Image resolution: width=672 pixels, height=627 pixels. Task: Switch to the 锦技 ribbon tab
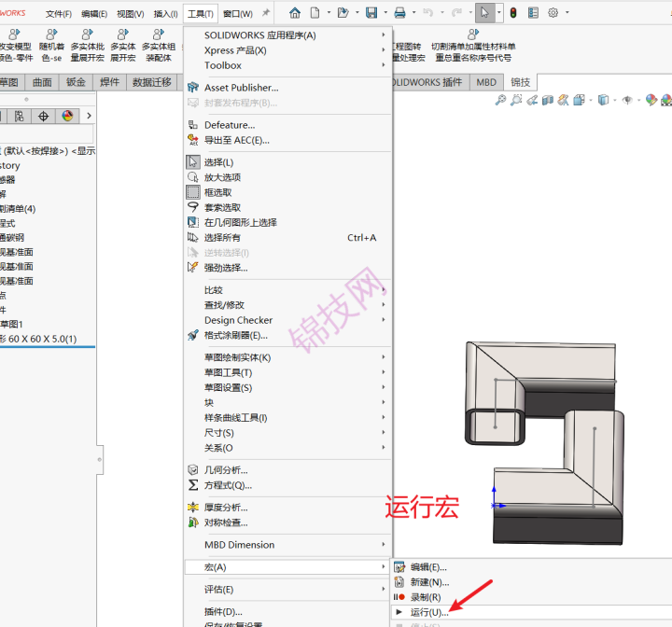[x=520, y=82]
